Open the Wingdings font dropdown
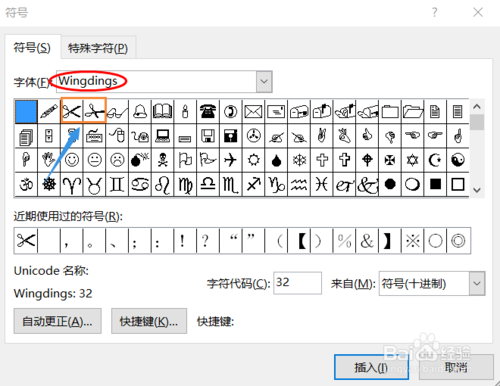 click(264, 81)
